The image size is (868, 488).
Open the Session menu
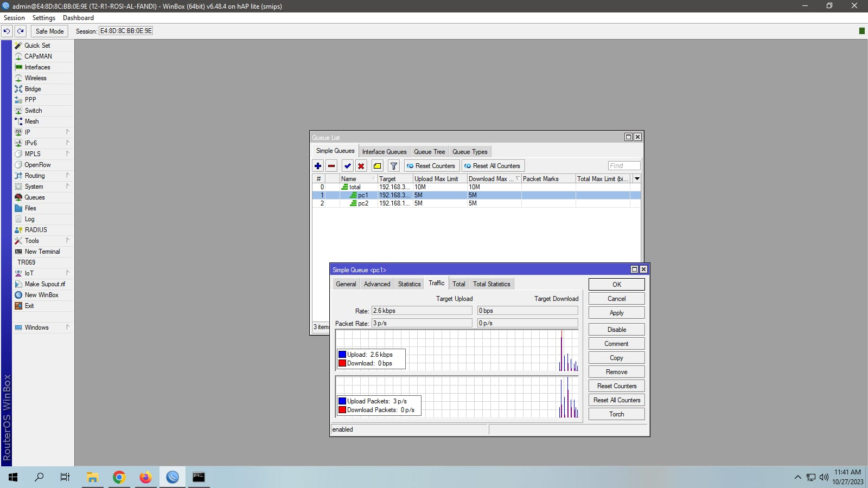pos(14,18)
